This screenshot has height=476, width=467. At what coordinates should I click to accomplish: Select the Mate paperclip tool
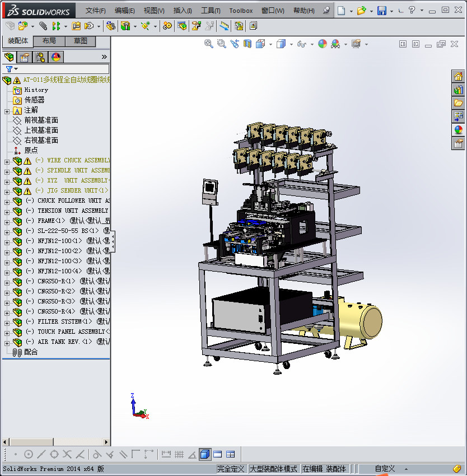(x=43, y=26)
